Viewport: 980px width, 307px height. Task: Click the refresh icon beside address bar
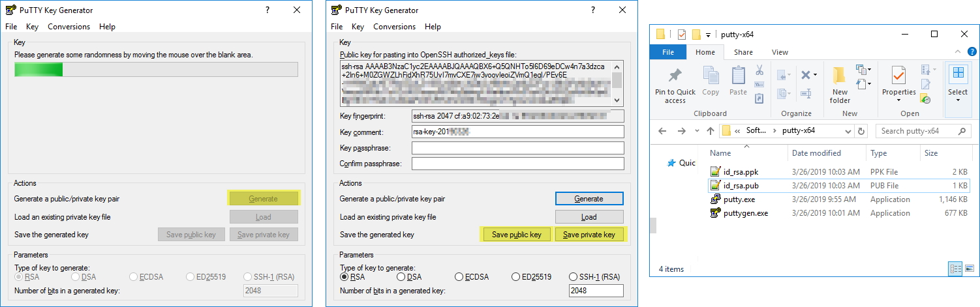[862, 131]
